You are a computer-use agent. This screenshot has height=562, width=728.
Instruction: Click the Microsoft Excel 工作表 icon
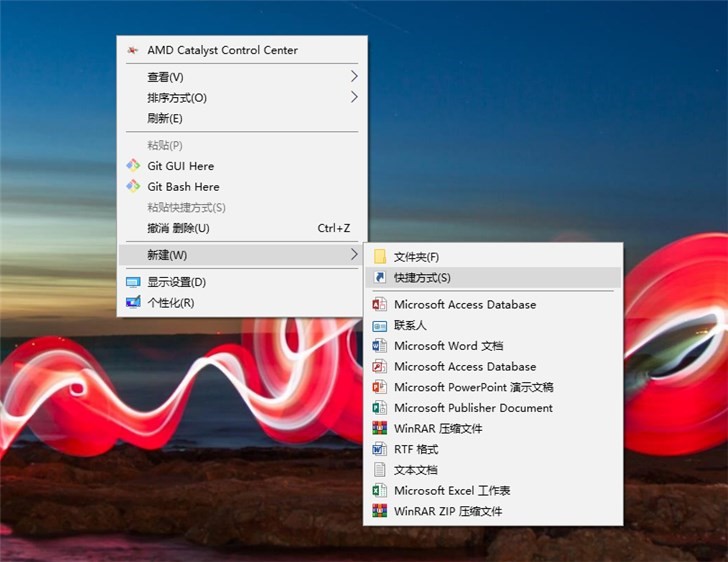tap(379, 491)
